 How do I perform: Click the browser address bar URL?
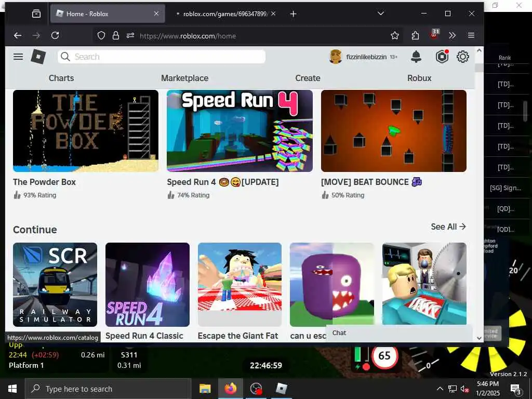(x=188, y=36)
